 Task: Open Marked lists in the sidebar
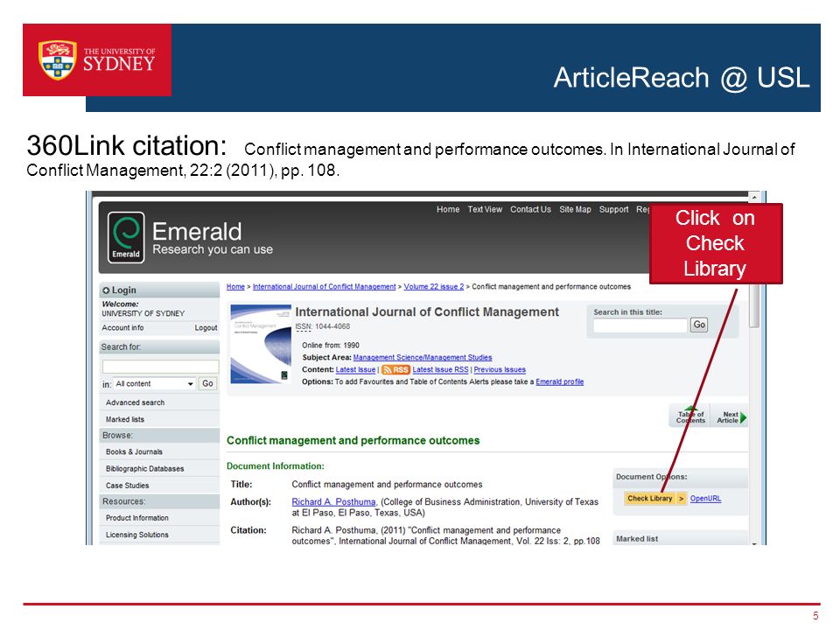tap(125, 419)
